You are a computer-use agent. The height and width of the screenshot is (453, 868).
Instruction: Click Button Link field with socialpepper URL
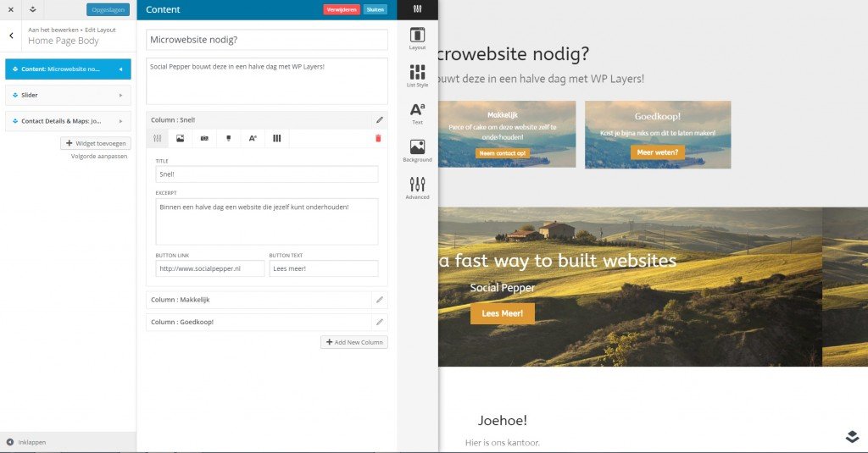click(210, 268)
